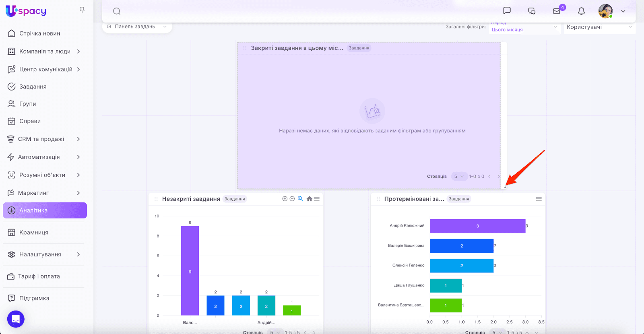Screen dimensions: 644x334
Task: Open the mail inbox icon
Action: pos(557,11)
